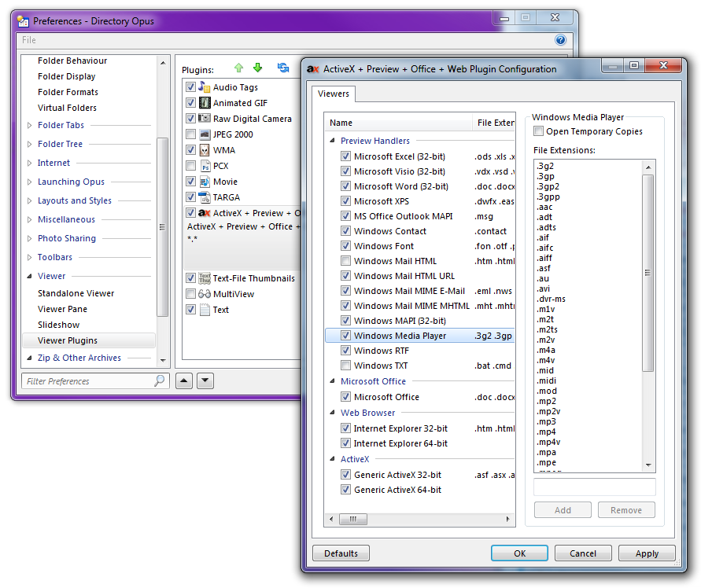This screenshot has width=701, height=588.
Task: Click the black up arrow button below plugins
Action: tap(184, 380)
